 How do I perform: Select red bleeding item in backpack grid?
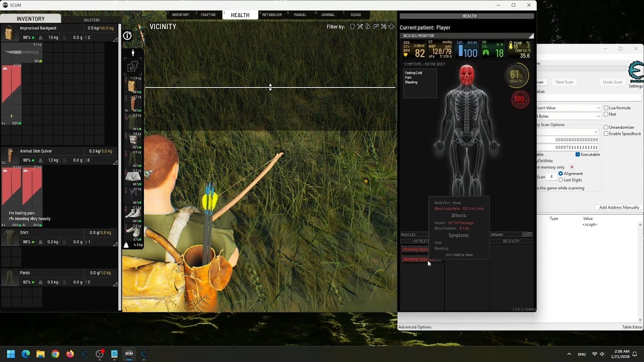[x=12, y=95]
